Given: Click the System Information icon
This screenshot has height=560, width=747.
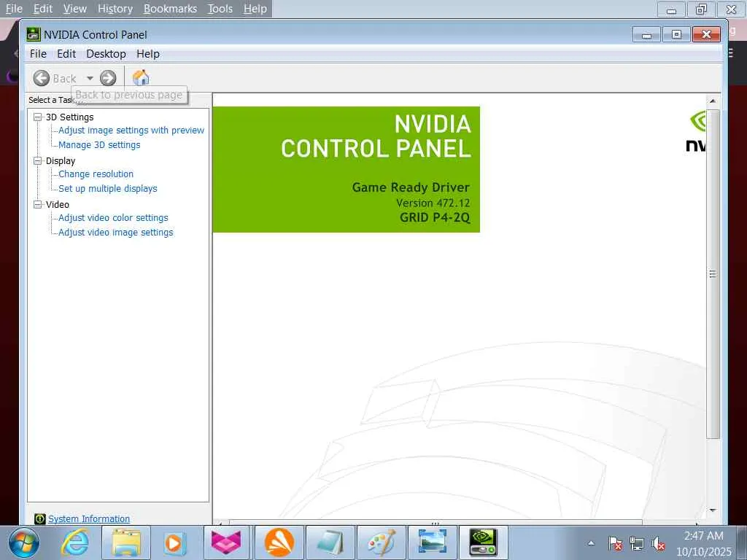Looking at the screenshot, I should coord(40,518).
